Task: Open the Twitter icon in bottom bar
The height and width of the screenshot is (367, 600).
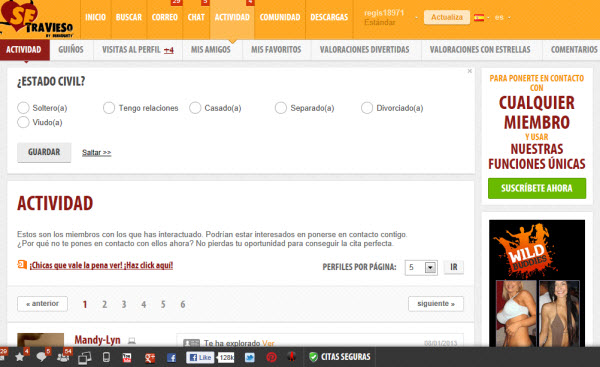Action: pos(249,357)
